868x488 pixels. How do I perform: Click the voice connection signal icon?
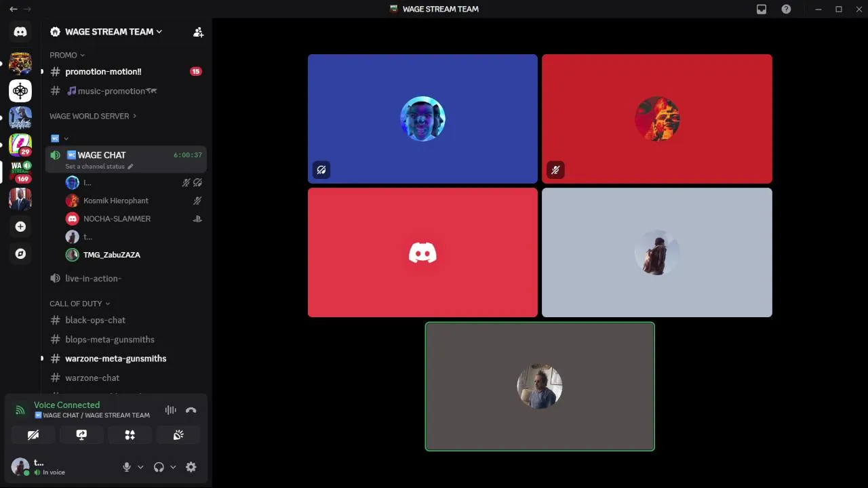click(20, 410)
